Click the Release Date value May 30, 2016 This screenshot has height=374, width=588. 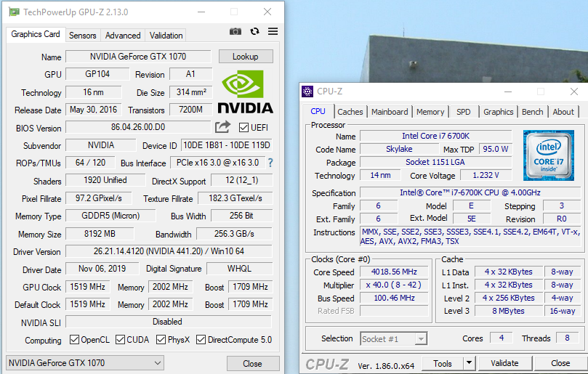point(93,110)
